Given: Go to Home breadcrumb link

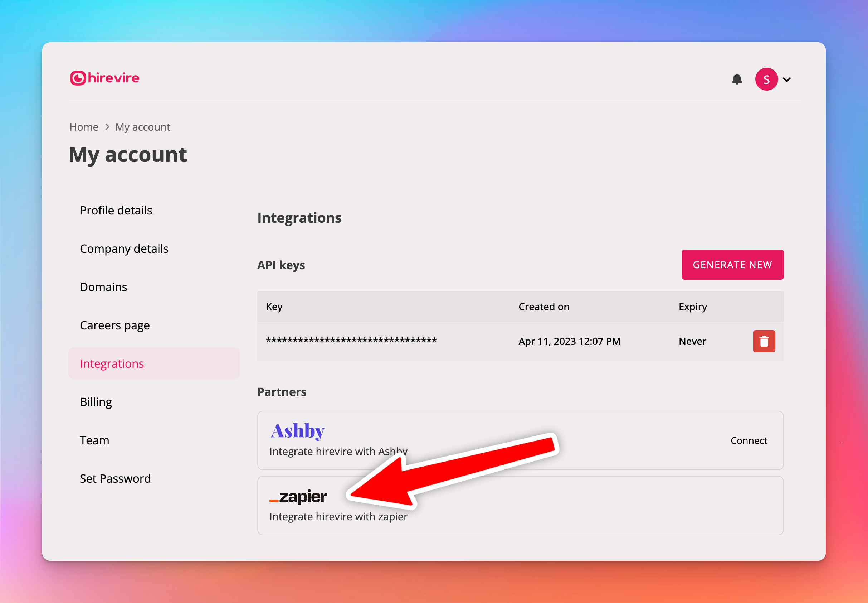Looking at the screenshot, I should point(84,127).
